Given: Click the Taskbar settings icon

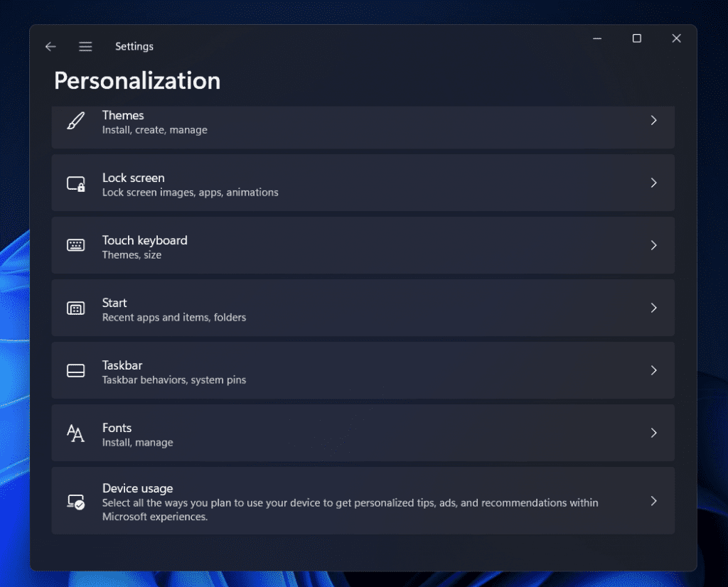Looking at the screenshot, I should [75, 370].
